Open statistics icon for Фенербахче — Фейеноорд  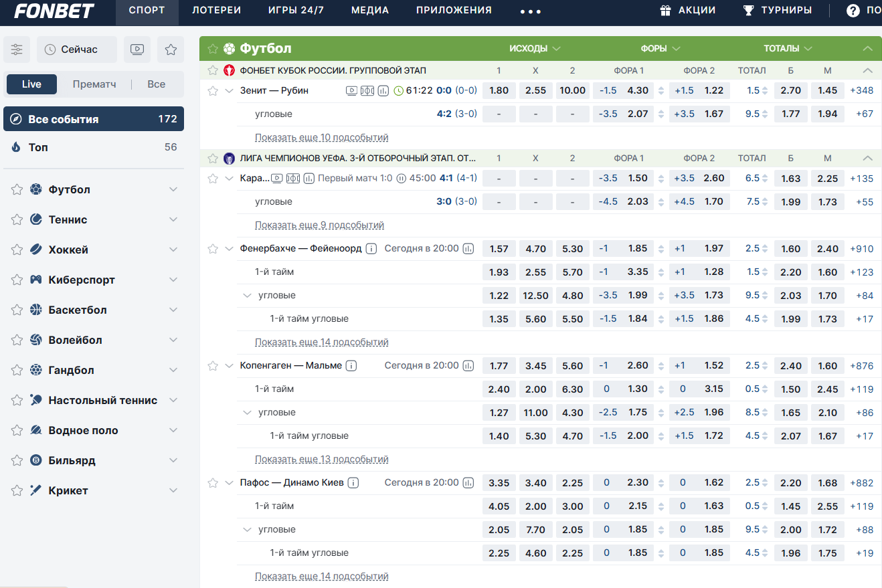point(468,249)
